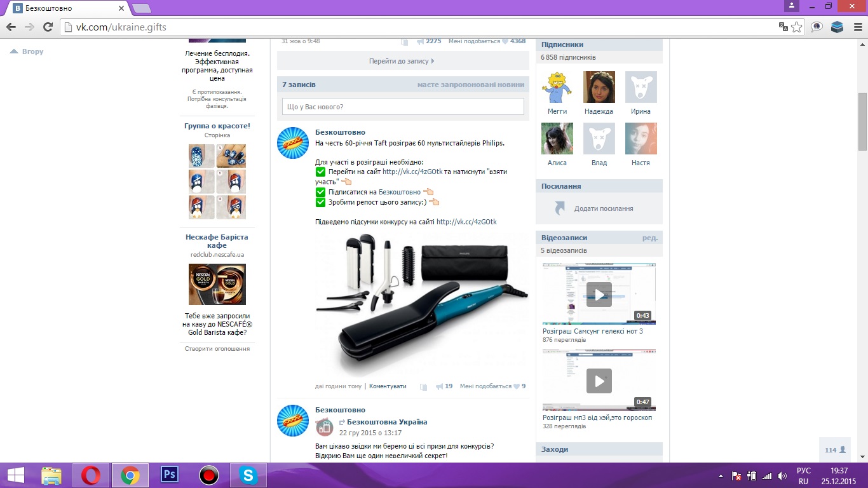Open the http://vk.cc/4zGOtk link in step one

[412, 172]
